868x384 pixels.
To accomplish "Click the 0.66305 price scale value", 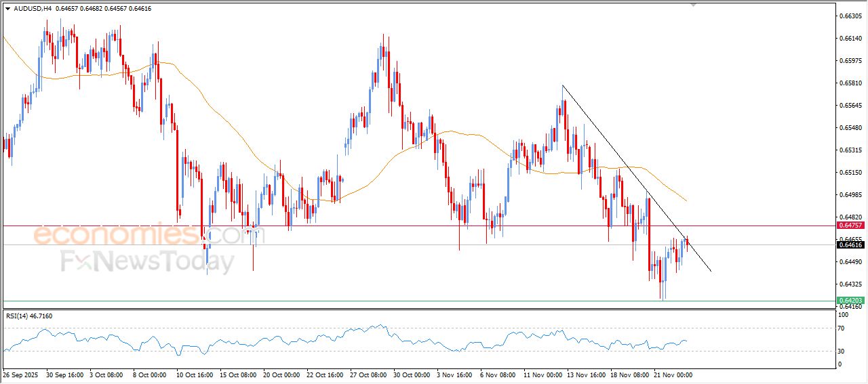I will (x=849, y=16).
